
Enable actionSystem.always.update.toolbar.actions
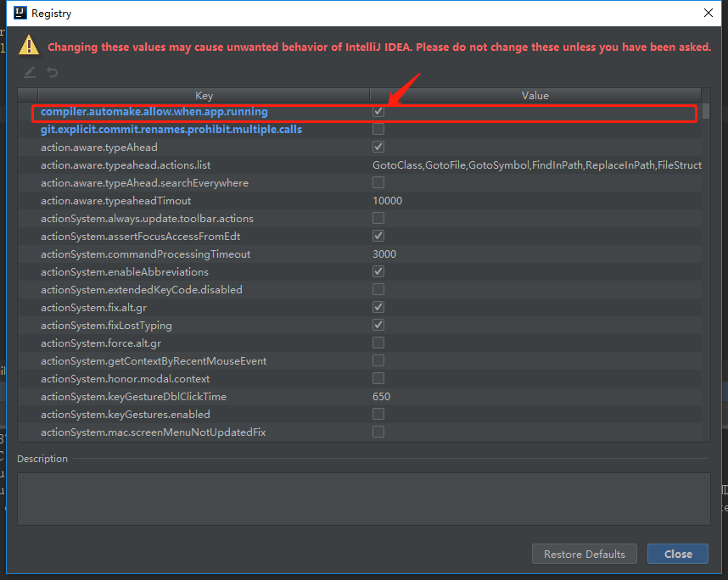(378, 218)
